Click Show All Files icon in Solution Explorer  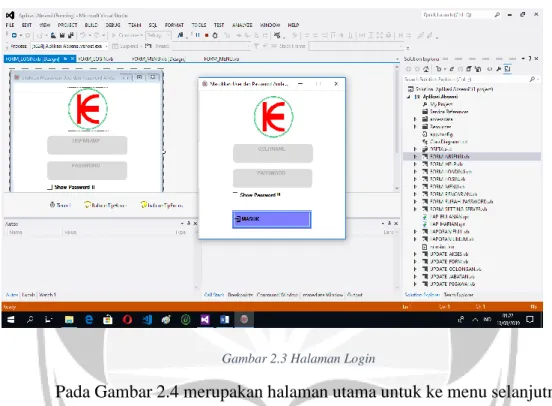478,69
